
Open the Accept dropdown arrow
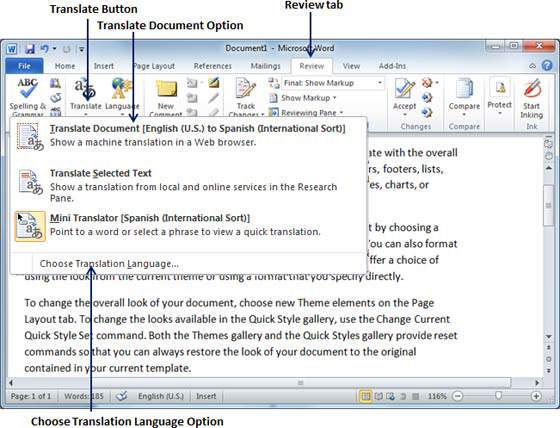point(405,115)
